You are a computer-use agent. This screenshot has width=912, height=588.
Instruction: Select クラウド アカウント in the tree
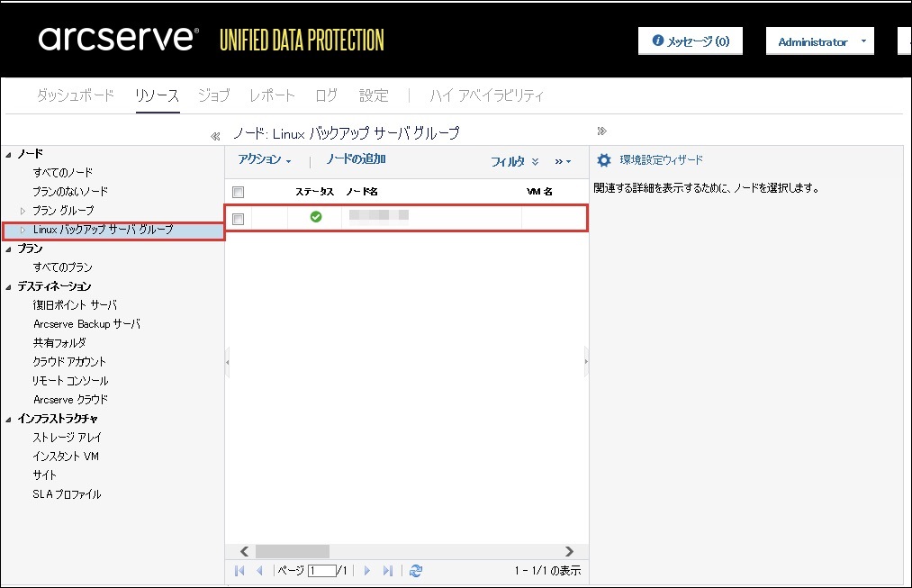(69, 362)
